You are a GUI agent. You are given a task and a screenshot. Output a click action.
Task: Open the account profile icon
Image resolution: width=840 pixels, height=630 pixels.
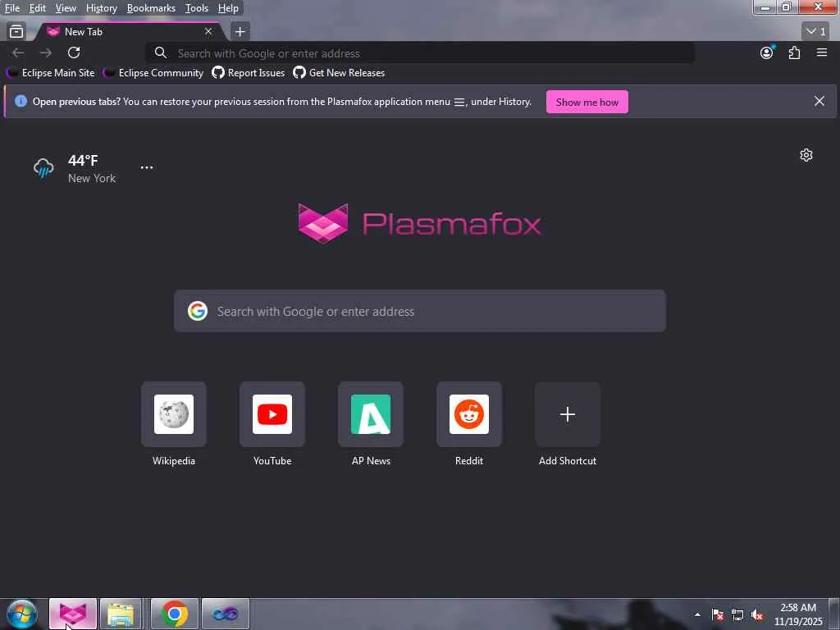[767, 52]
